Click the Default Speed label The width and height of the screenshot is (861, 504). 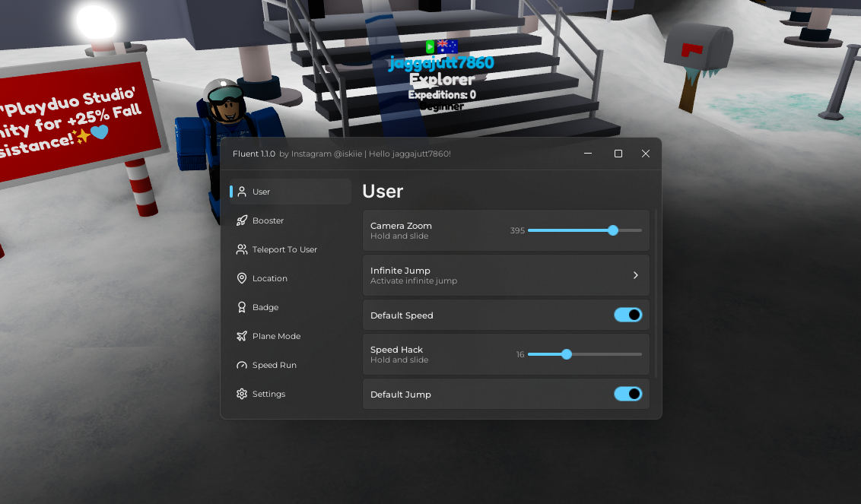(x=402, y=315)
